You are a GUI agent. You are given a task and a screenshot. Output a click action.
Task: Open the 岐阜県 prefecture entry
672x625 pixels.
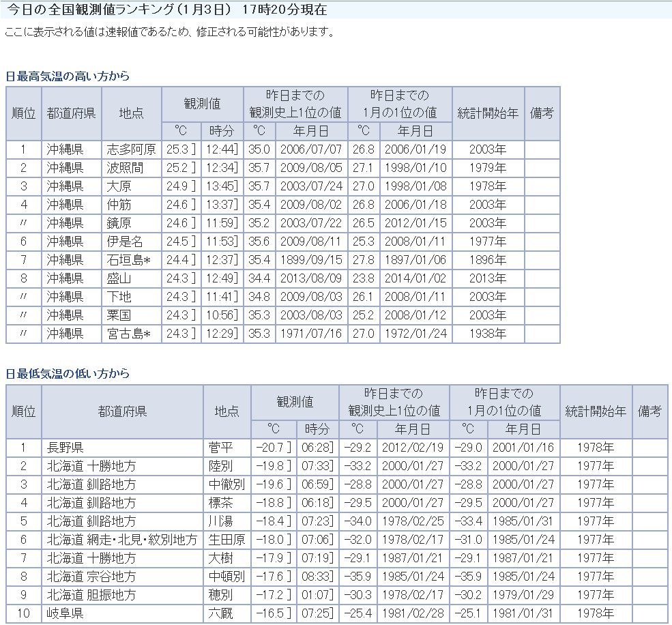tap(65, 613)
